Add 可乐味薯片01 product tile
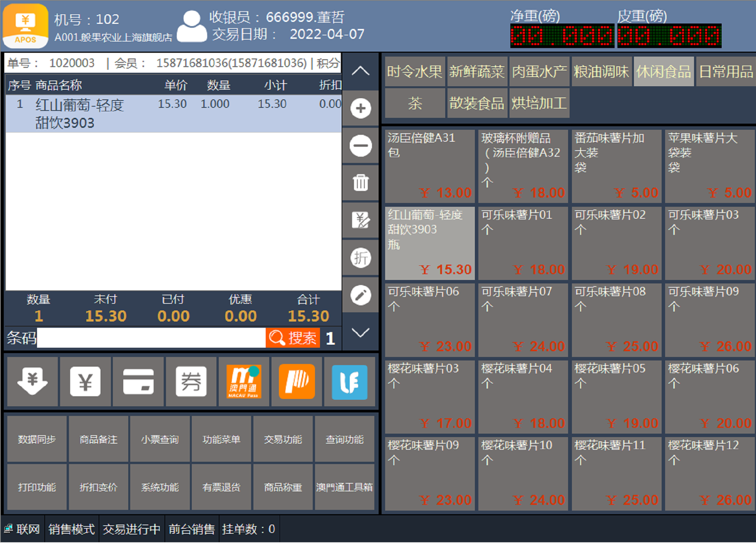 pos(523,243)
